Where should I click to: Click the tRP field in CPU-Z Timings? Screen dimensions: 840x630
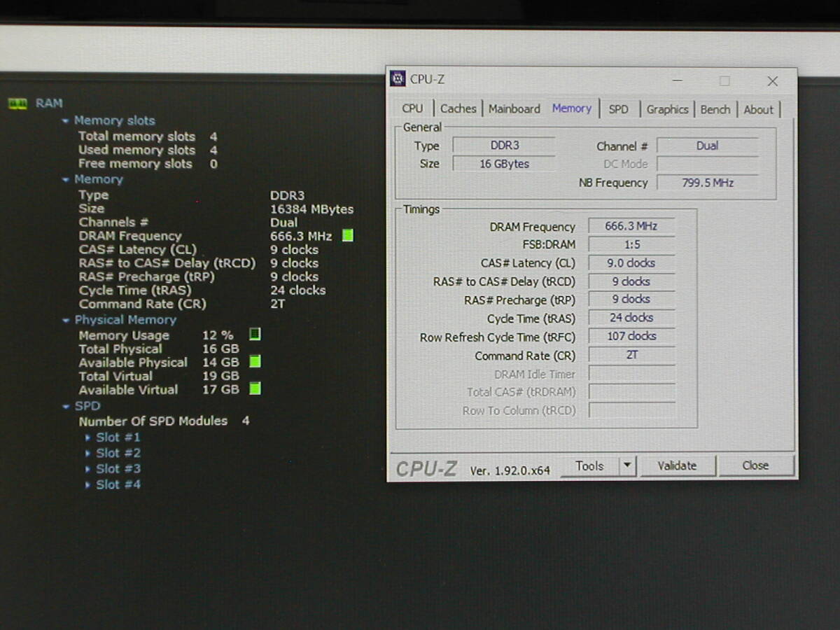[x=631, y=300]
